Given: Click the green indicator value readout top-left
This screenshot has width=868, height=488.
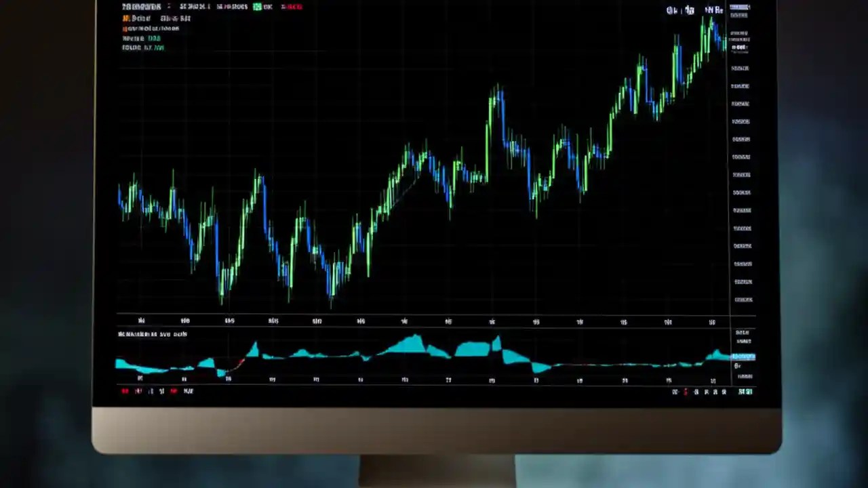Looking at the screenshot, I should pos(154,39).
